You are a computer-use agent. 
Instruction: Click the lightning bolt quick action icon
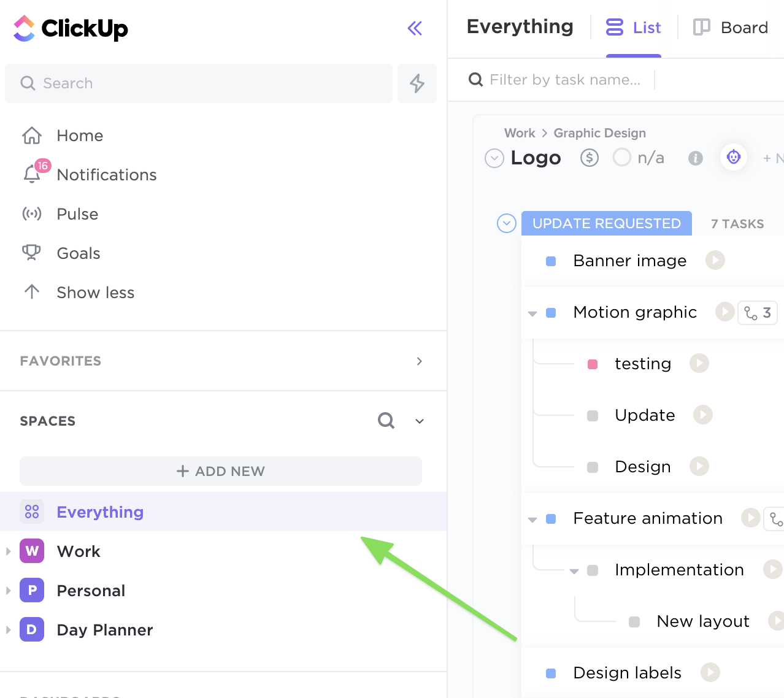[x=417, y=83]
